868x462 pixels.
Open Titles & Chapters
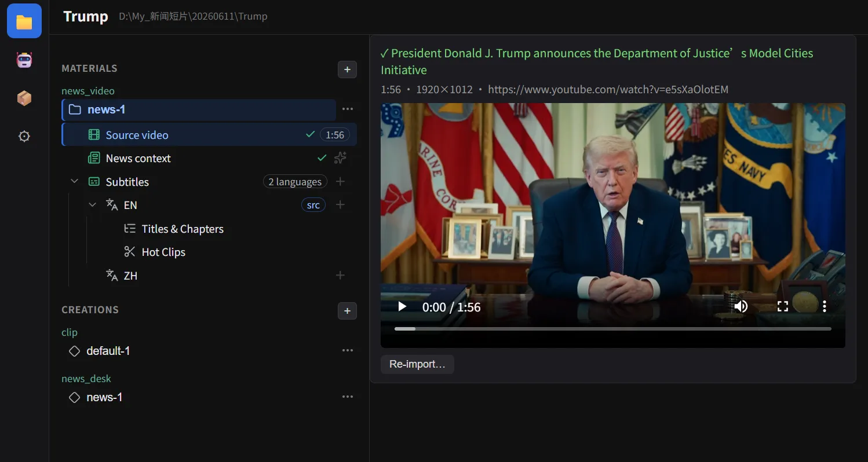(183, 229)
